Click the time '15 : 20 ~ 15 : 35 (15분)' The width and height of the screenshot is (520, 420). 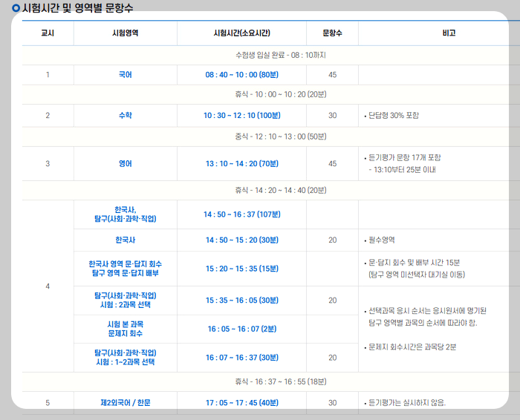point(241,269)
